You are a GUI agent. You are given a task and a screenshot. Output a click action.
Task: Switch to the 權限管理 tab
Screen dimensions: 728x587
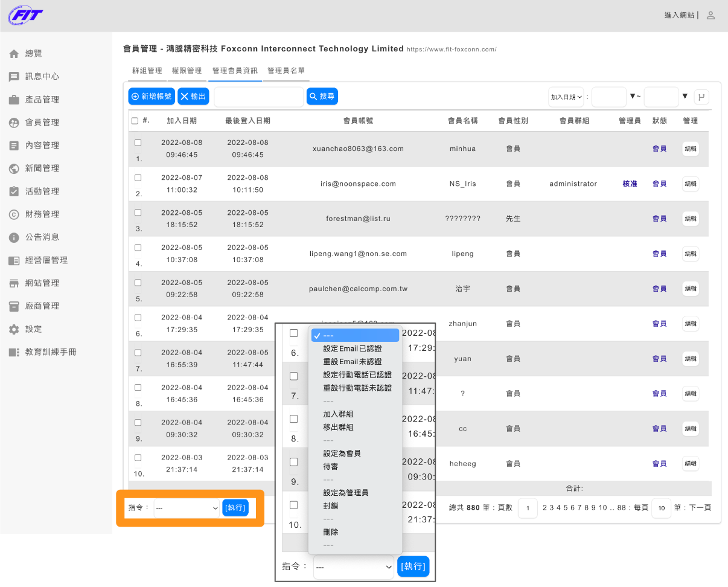[187, 71]
